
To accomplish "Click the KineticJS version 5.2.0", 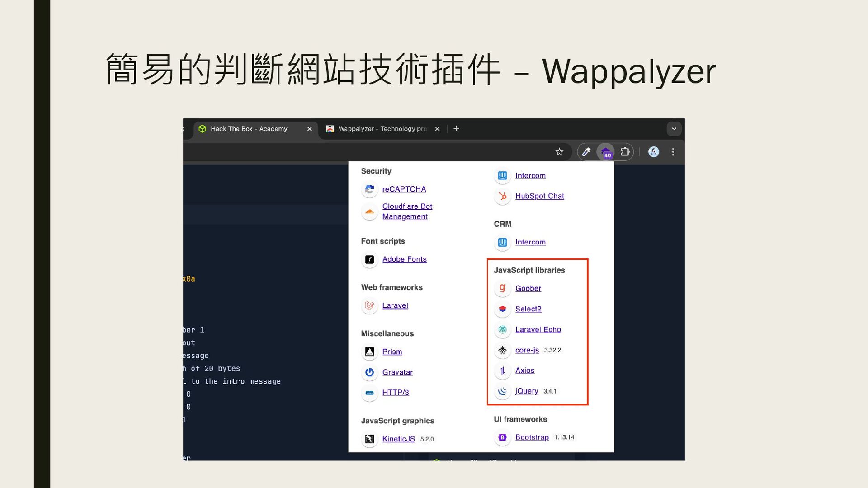I will (x=427, y=439).
